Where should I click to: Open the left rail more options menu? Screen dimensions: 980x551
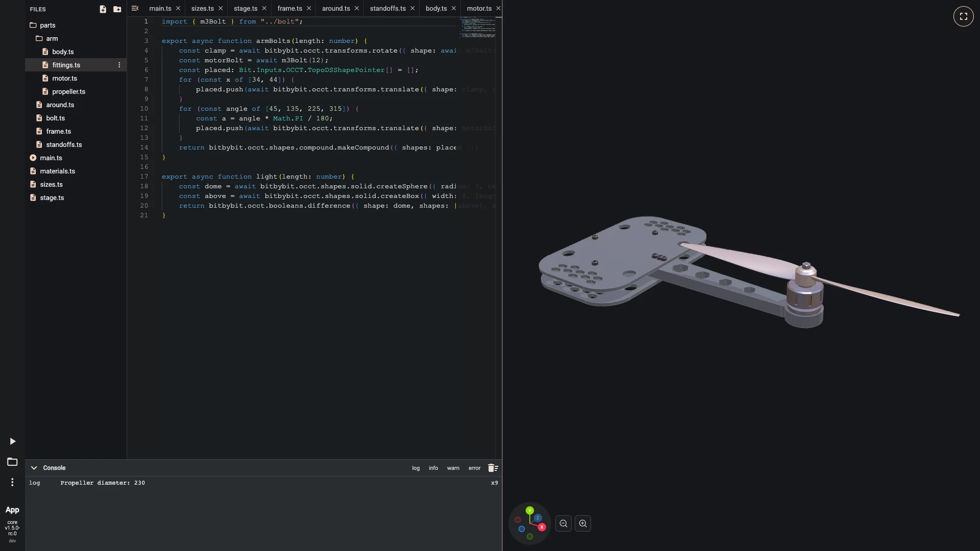[x=12, y=482]
